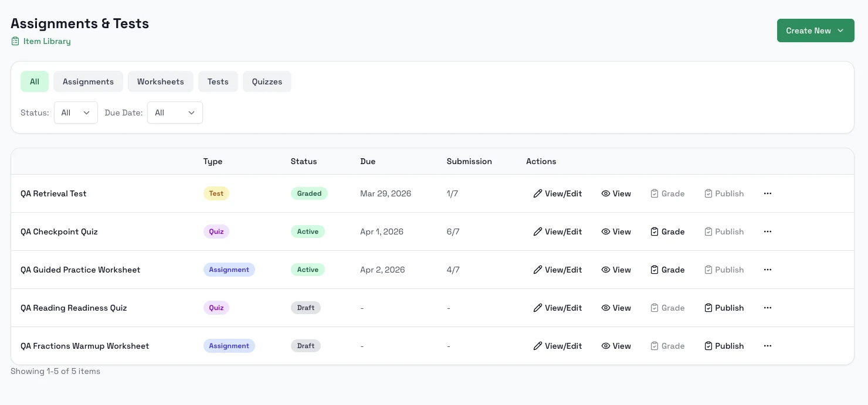This screenshot has width=868, height=405.
Task: Grade the QA Checkpoint Quiz
Action: point(667,232)
